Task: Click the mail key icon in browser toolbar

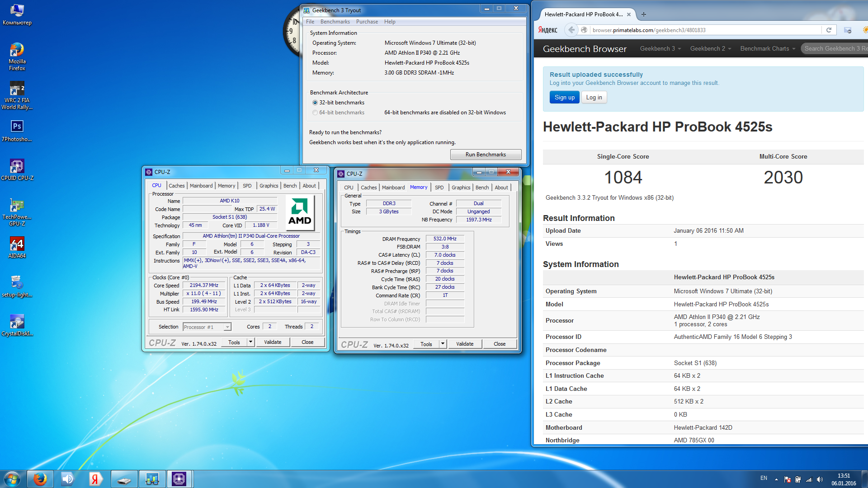Action: 848,30
